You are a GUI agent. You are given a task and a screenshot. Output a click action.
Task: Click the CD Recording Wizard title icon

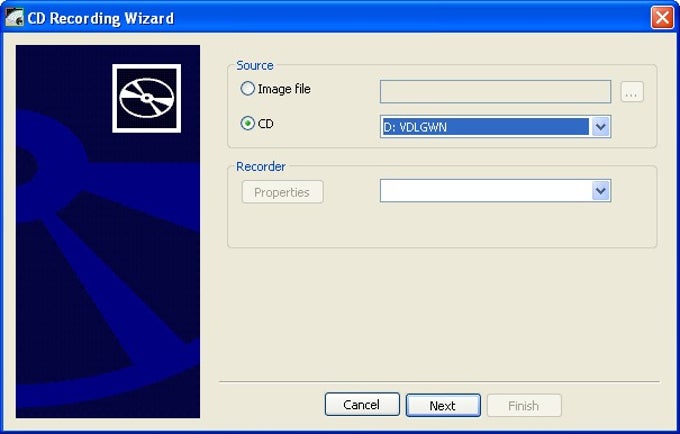coord(14,18)
